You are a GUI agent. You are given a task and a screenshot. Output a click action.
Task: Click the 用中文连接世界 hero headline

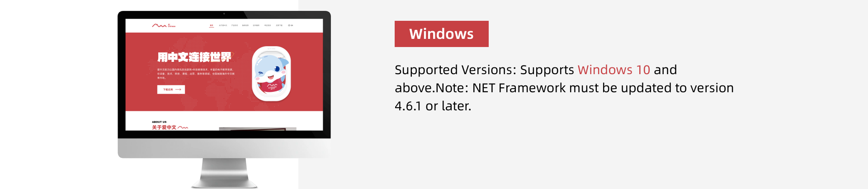[194, 57]
